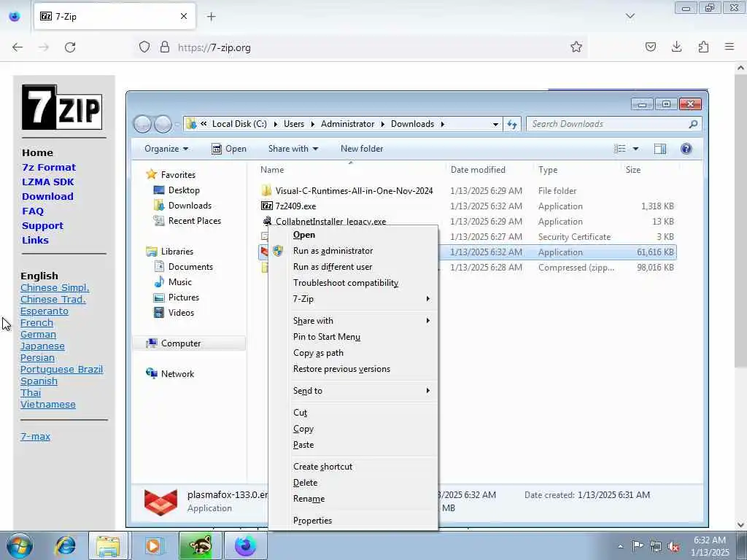
Task: Open Downloads in Favorites sidebar
Action: (190, 206)
